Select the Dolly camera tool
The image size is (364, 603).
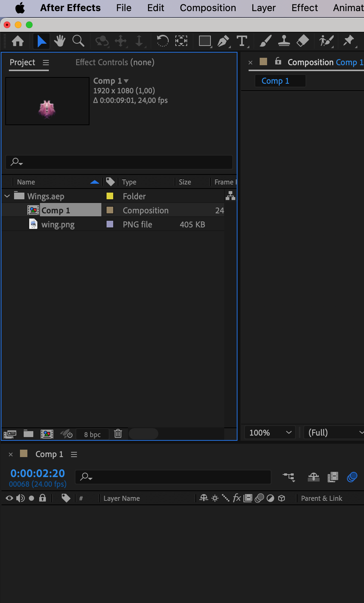coord(139,41)
